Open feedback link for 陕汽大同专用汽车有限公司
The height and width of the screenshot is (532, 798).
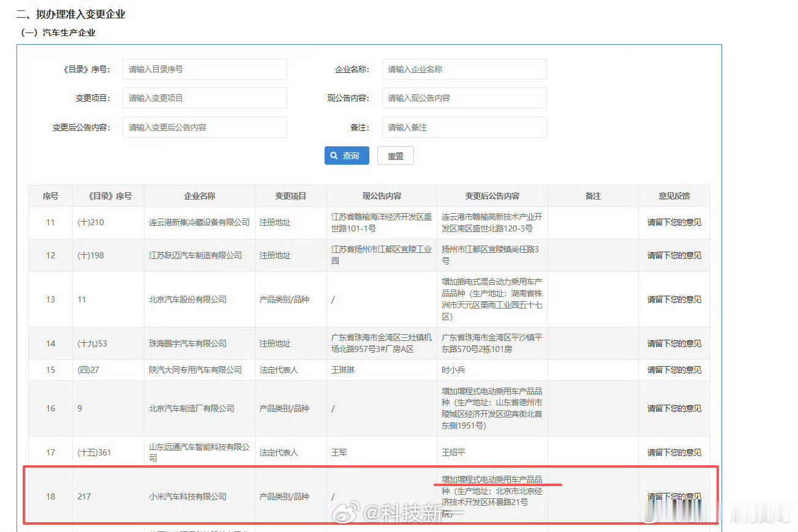(674, 370)
